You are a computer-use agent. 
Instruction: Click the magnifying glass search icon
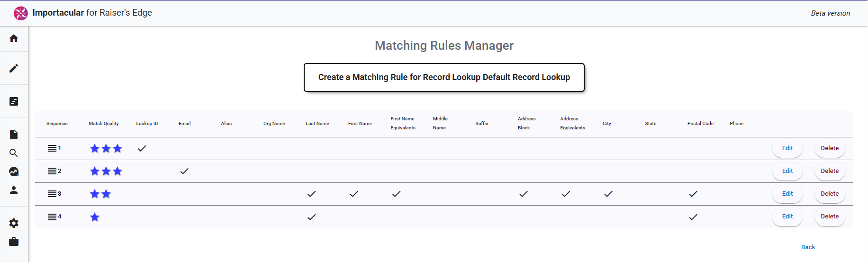[x=14, y=153]
